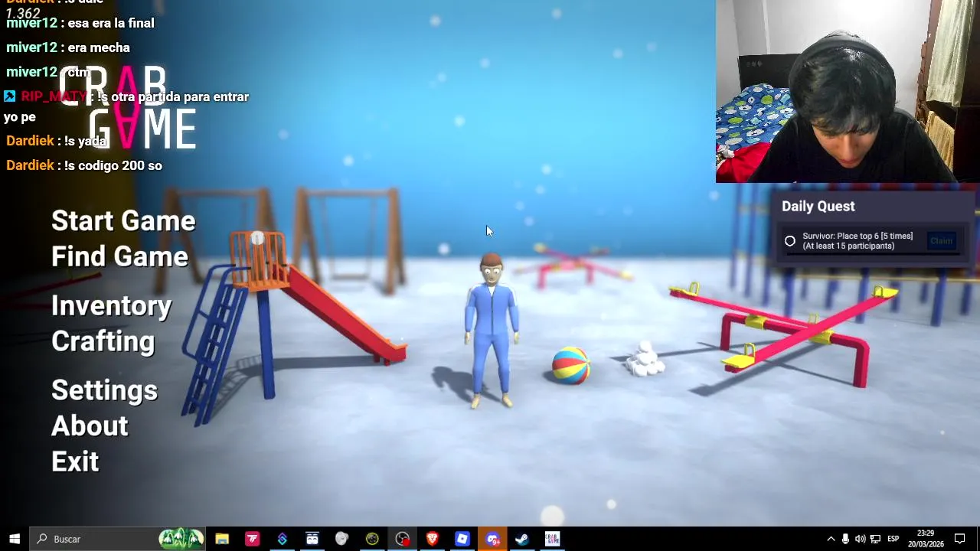The image size is (980, 551).
Task: Expand the hidden system tray icons
Action: tap(831, 539)
